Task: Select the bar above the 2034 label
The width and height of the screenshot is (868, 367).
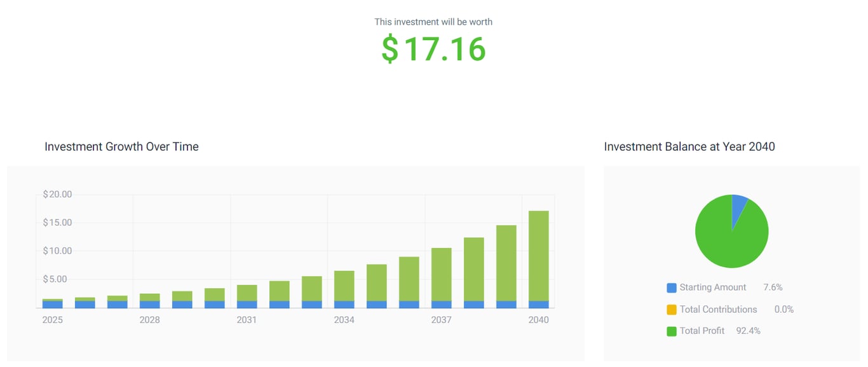Action: click(344, 286)
